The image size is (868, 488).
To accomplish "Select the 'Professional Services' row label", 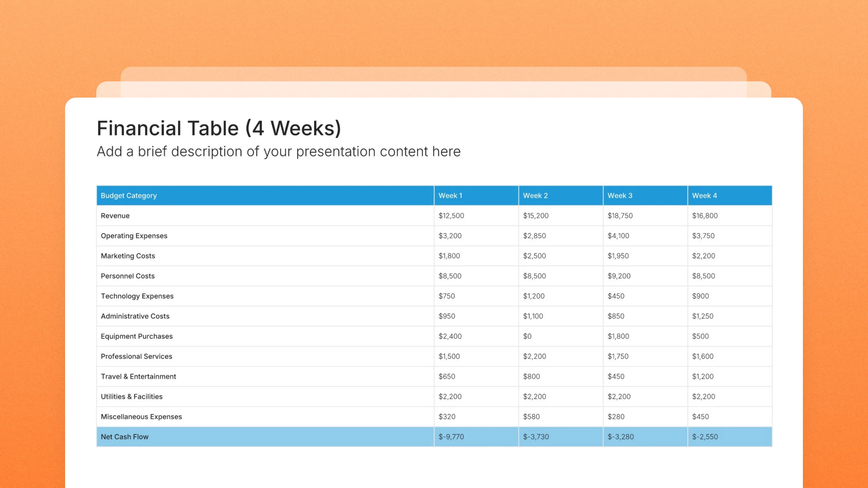I will click(136, 356).
